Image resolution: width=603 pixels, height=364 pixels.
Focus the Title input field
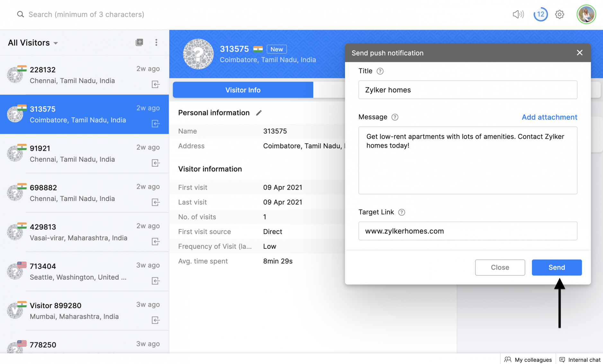point(468,90)
